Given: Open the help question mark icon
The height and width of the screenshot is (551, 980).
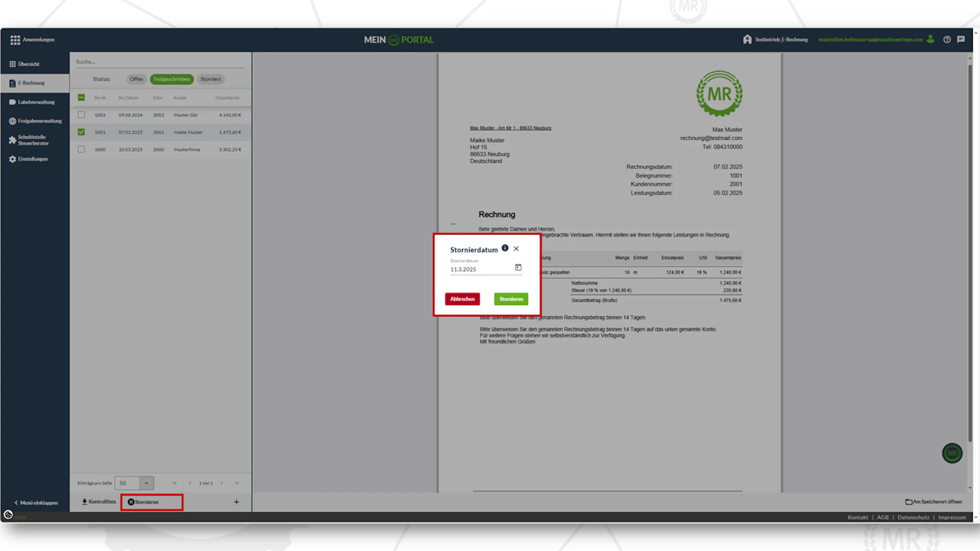Looking at the screenshot, I should click(947, 40).
